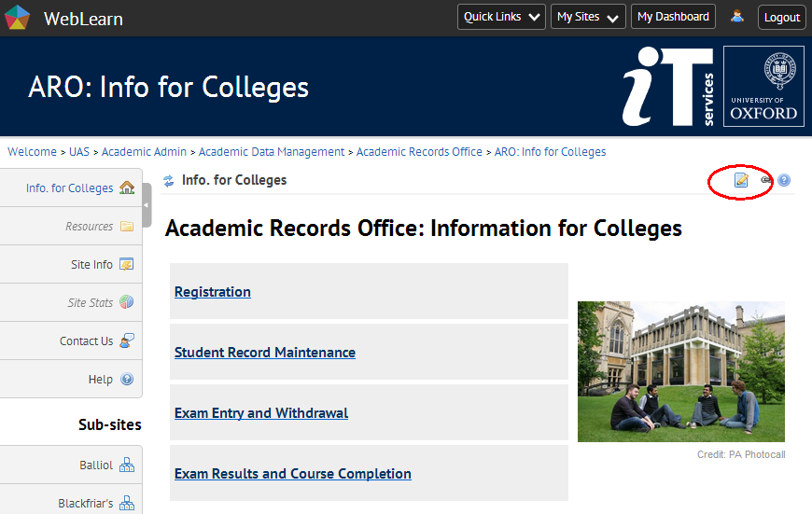The height and width of the screenshot is (514, 812).
Task: Expand the Quick Links dropdown
Action: click(502, 17)
